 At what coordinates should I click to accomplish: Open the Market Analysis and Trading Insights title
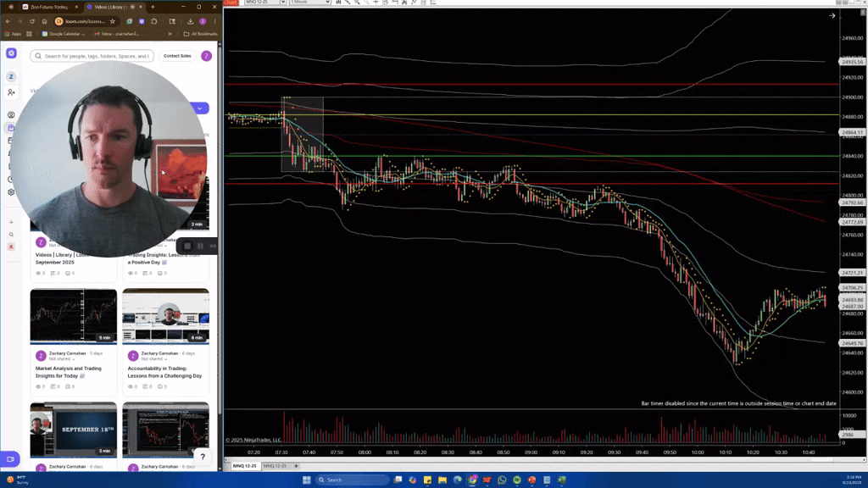[x=69, y=372]
